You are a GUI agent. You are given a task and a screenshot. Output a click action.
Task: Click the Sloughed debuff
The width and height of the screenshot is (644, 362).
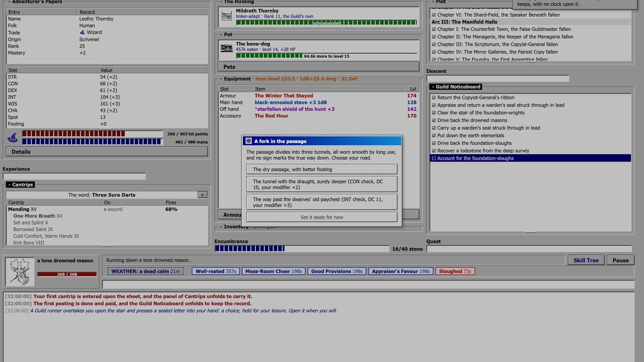pos(455,271)
